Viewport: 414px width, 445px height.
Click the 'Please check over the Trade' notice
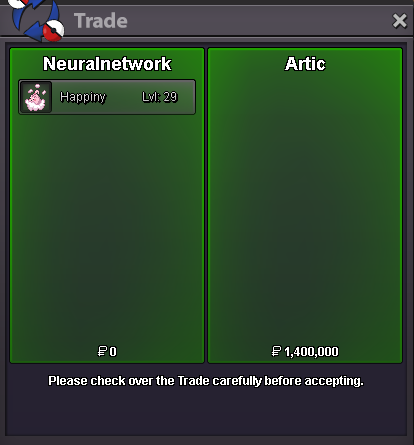pyautogui.click(x=206, y=381)
